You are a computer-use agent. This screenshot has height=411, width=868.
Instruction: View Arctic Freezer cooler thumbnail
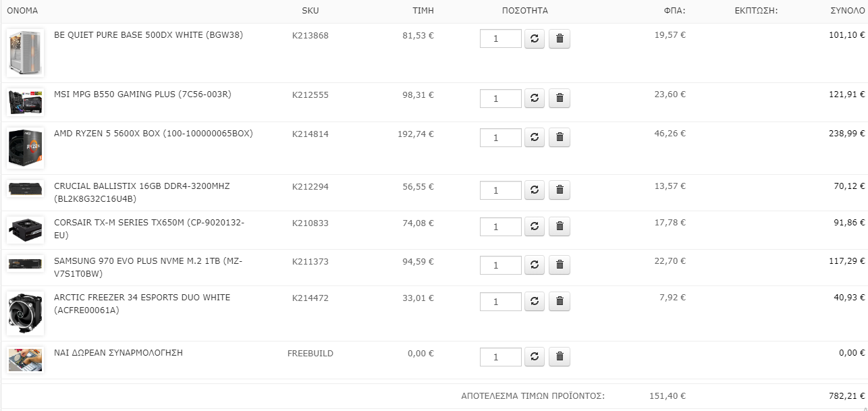(26, 313)
